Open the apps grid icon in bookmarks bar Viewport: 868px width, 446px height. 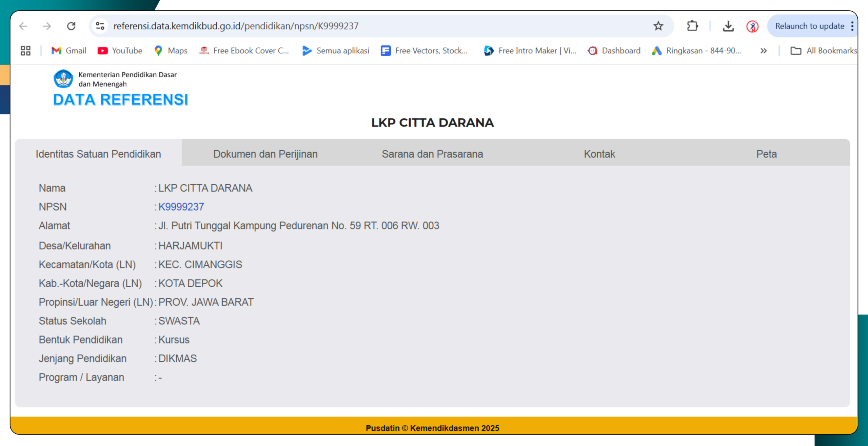[x=25, y=51]
